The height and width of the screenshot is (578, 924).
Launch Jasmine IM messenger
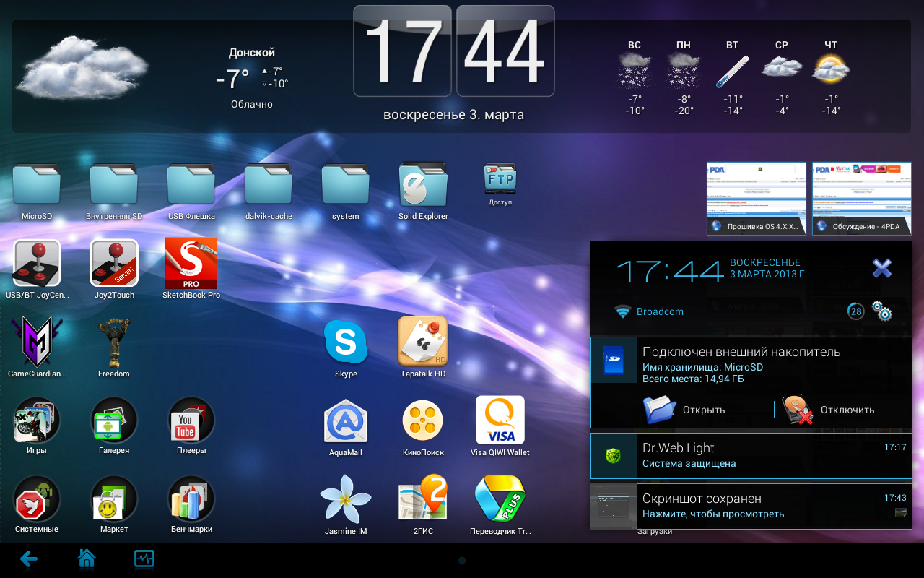coord(346,500)
